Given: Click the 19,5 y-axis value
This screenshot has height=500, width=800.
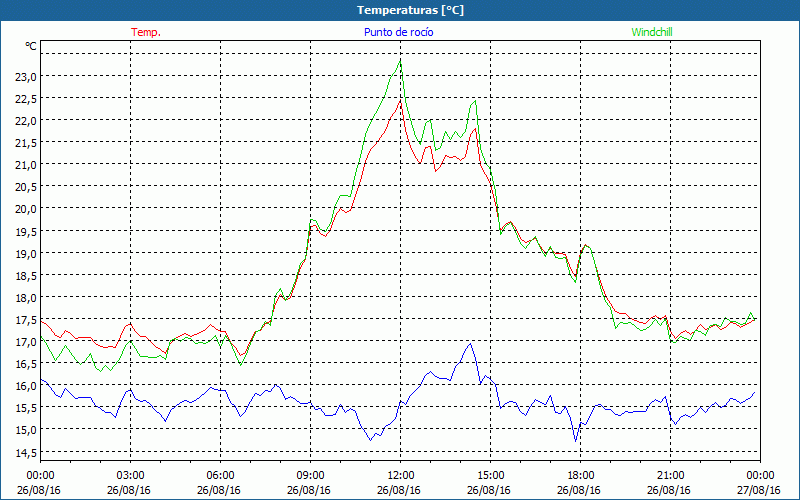Looking at the screenshot, I should click(26, 232).
